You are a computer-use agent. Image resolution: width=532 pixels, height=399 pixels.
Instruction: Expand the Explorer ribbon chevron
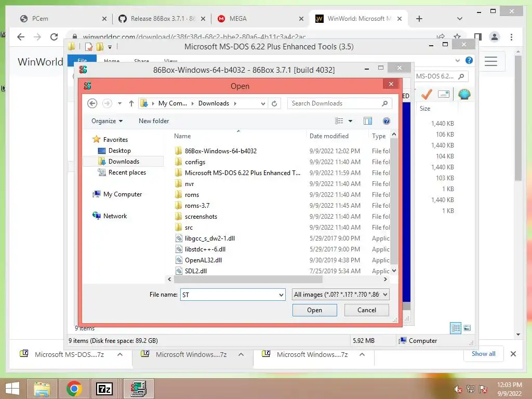pyautogui.click(x=457, y=60)
